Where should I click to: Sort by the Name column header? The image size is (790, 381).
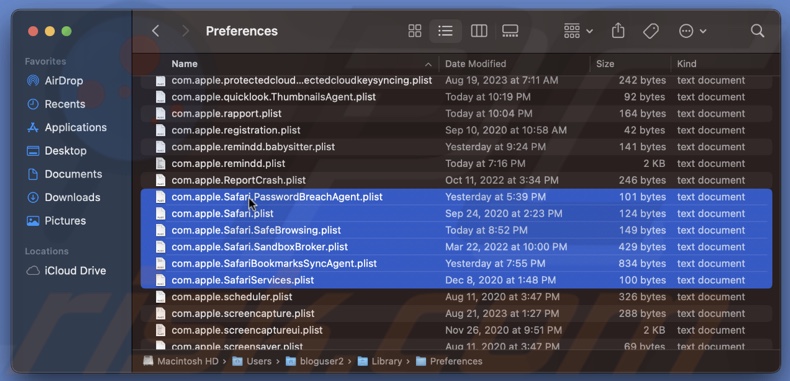184,64
